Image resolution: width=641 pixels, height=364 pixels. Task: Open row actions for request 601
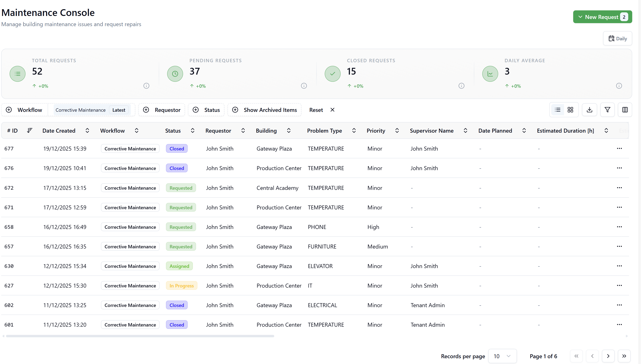[619, 325]
